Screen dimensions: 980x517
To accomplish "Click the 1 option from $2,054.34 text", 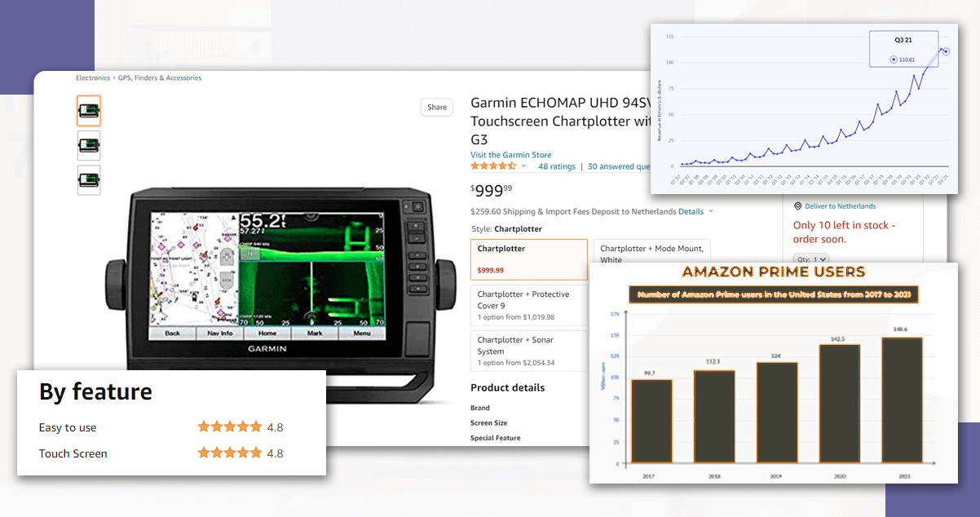I will click(x=515, y=363).
